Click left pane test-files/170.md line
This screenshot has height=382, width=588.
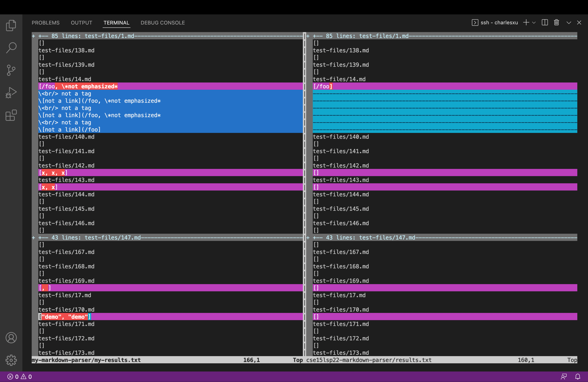pyautogui.click(x=66, y=310)
